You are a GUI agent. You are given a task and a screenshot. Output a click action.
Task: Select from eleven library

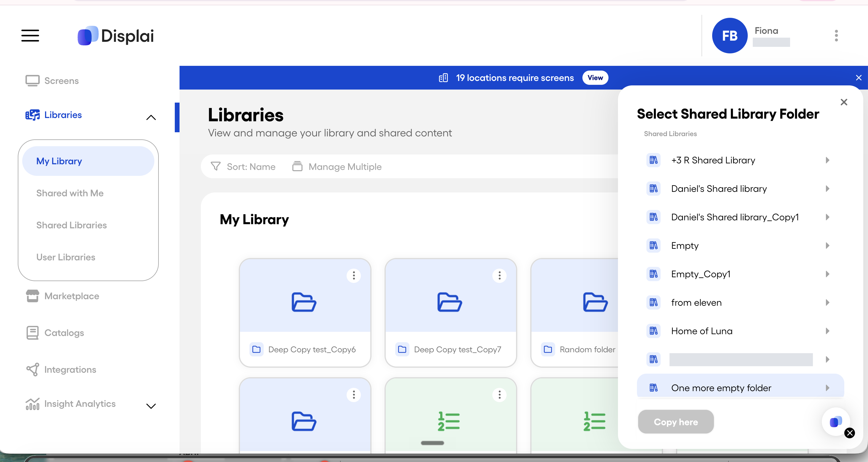[x=740, y=302]
